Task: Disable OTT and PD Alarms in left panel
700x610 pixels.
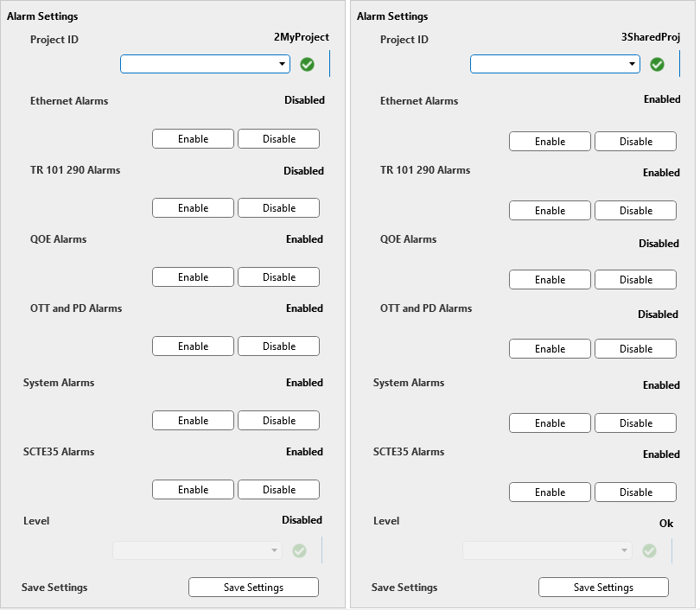Action: point(278,346)
